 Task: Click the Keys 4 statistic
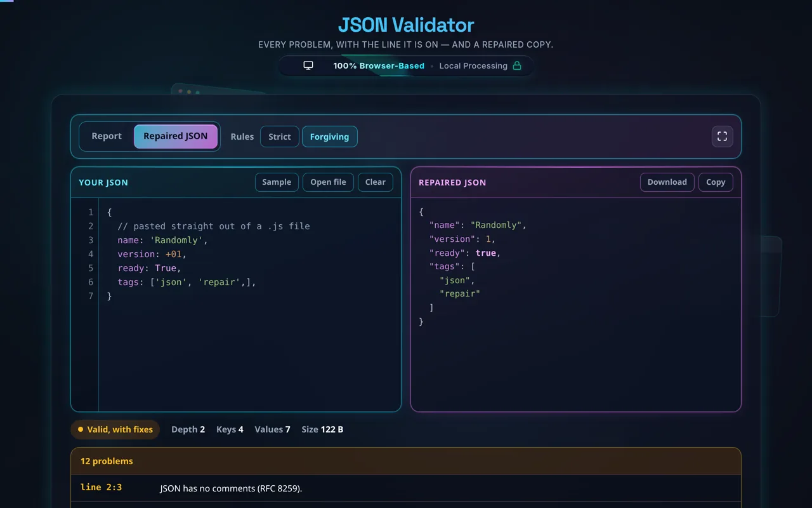[230, 429]
